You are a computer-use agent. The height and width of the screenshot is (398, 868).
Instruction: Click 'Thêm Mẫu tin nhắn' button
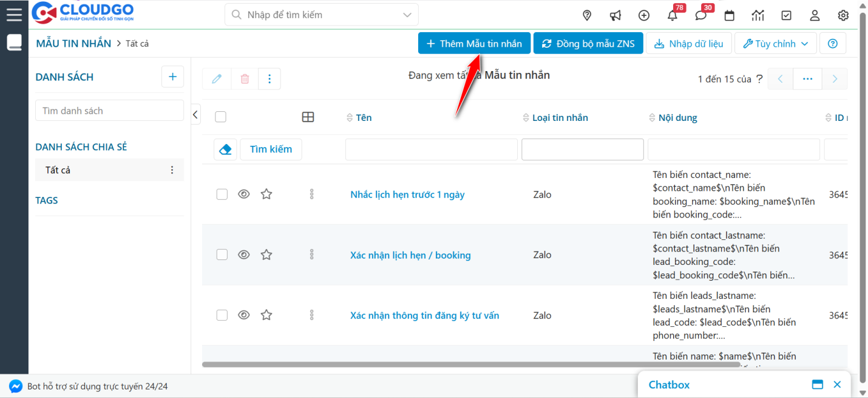pyautogui.click(x=474, y=43)
